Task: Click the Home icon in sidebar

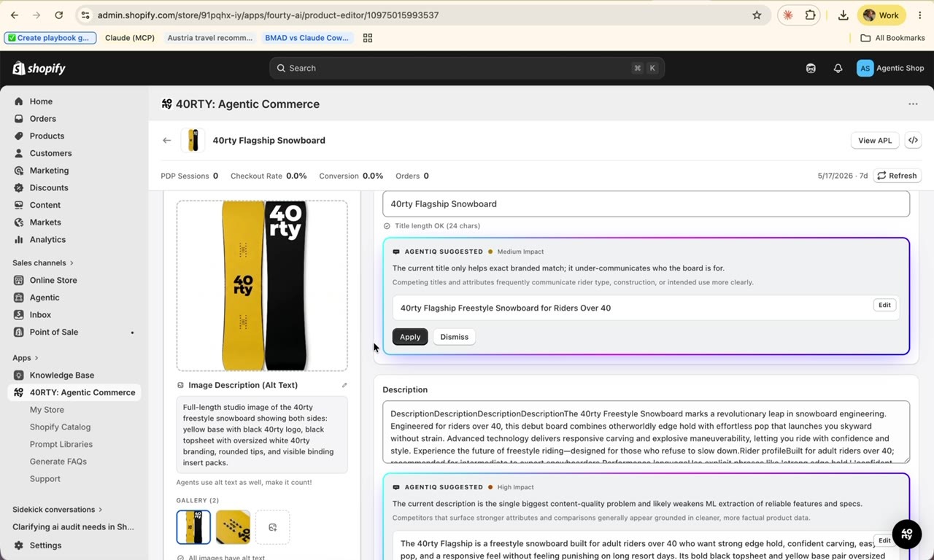Action: click(19, 101)
